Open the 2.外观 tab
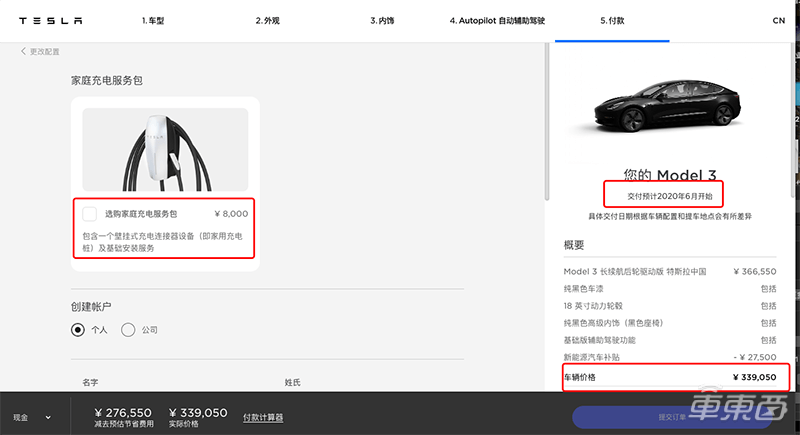The image size is (800, 435). (267, 21)
